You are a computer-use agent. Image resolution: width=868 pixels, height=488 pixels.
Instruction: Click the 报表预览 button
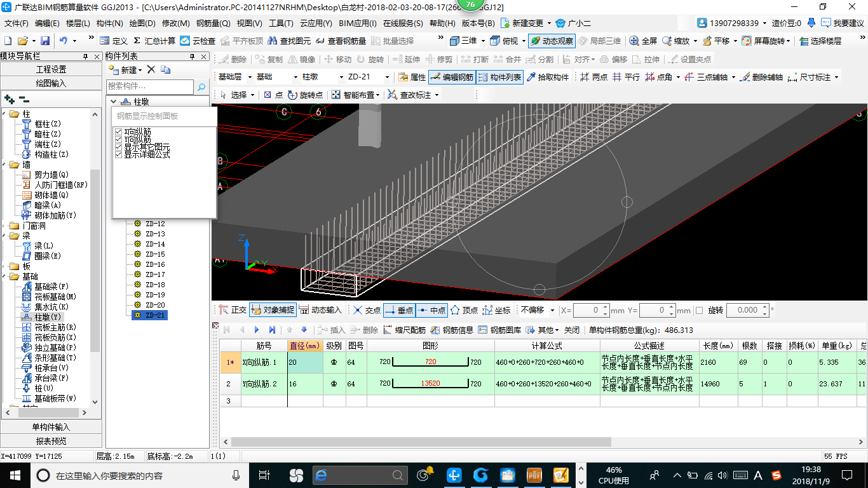pyautogui.click(x=51, y=441)
